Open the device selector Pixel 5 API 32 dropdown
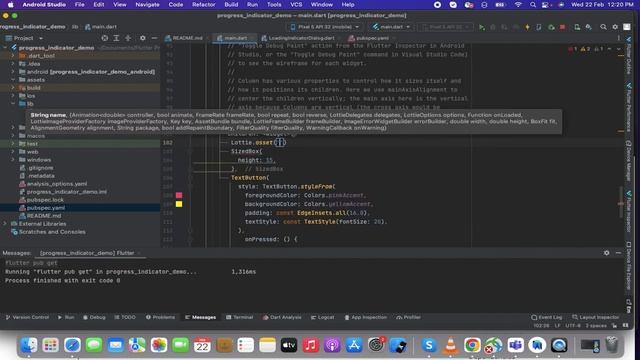 point(325,27)
